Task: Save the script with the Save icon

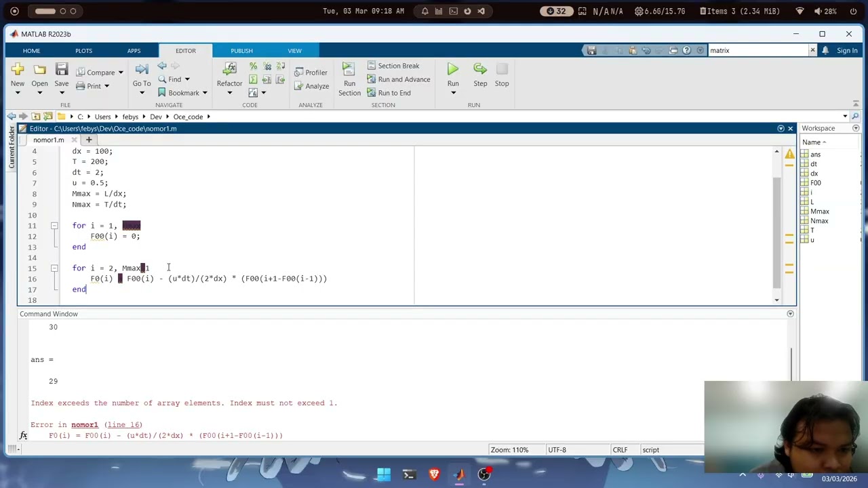Action: (62, 69)
